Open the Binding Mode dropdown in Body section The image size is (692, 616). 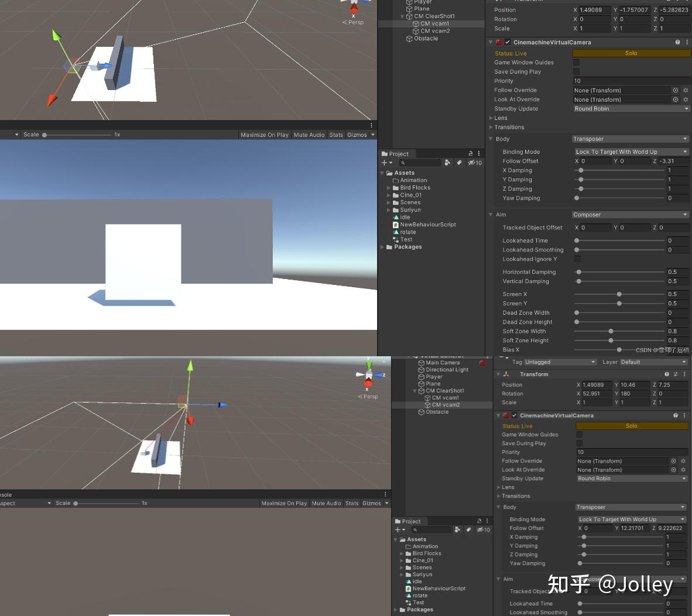631,152
